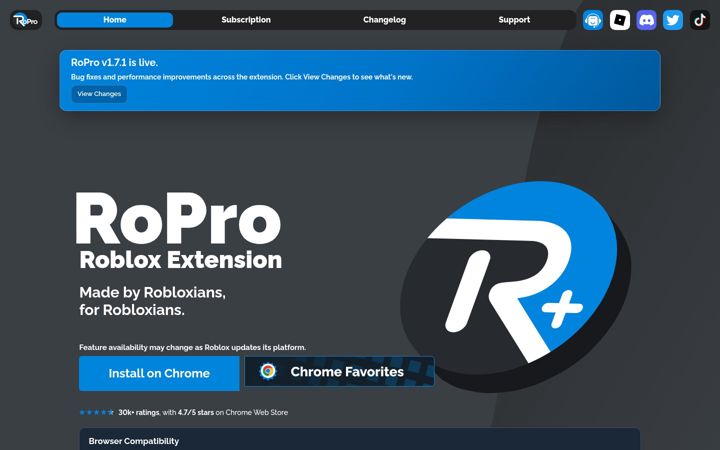Click the Chrome Favorites badge icon
The width and height of the screenshot is (720, 450).
pyautogui.click(x=268, y=371)
